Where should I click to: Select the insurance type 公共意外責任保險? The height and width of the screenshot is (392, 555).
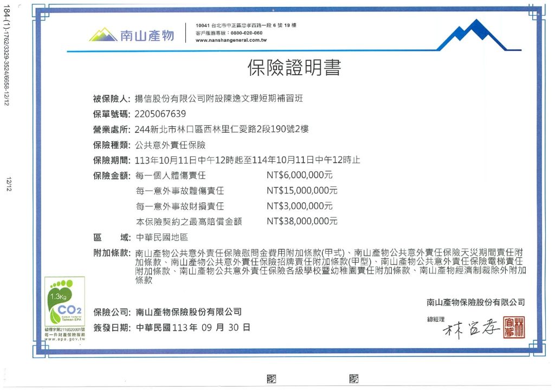[x=170, y=145]
